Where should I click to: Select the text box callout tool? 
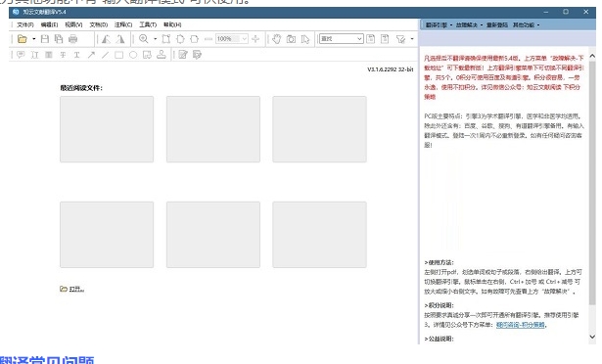(x=147, y=55)
